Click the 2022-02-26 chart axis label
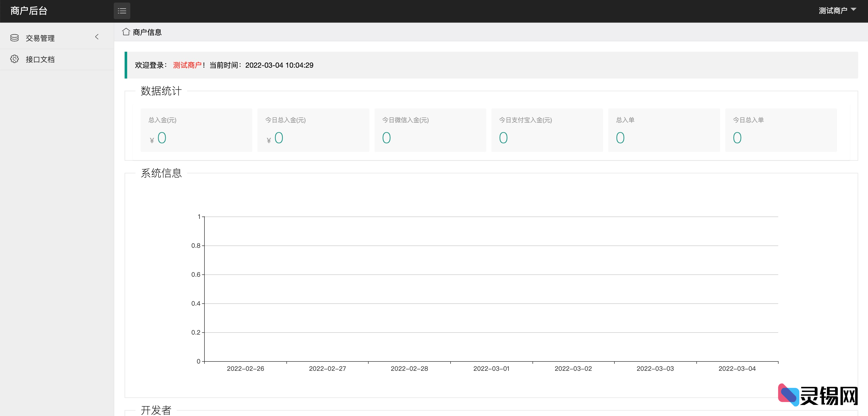 tap(245, 368)
